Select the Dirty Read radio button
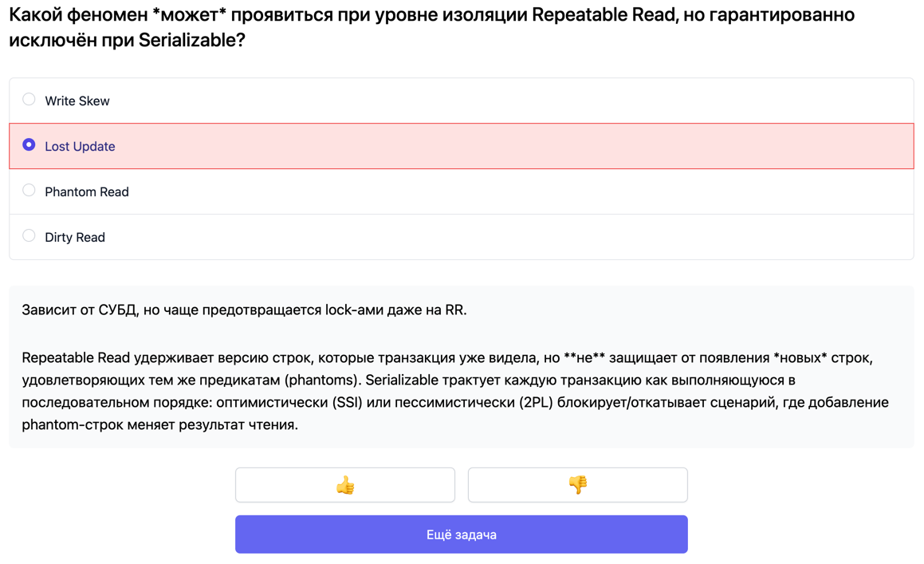 [29, 236]
